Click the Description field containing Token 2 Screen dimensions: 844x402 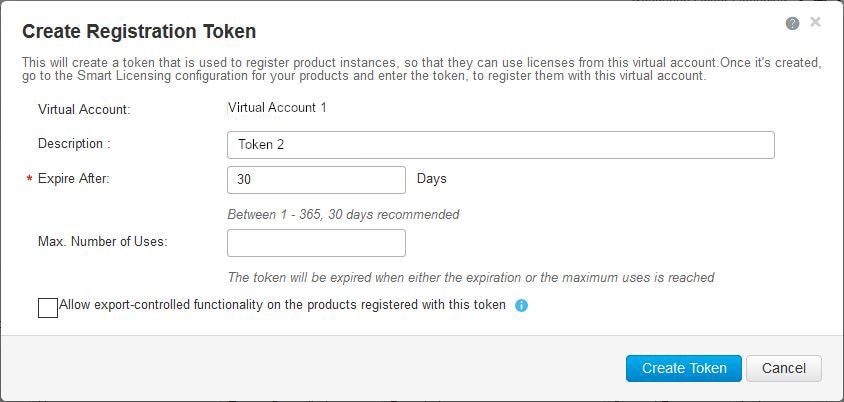coord(501,145)
